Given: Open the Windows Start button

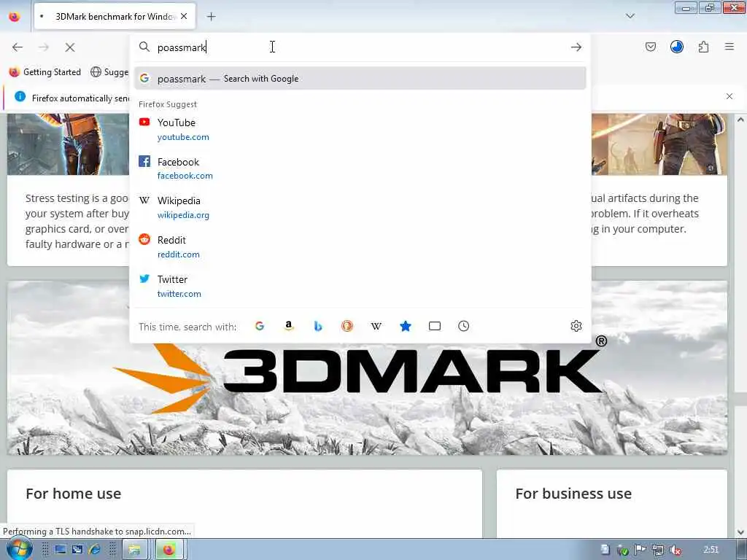Looking at the screenshot, I should click(x=18, y=548).
